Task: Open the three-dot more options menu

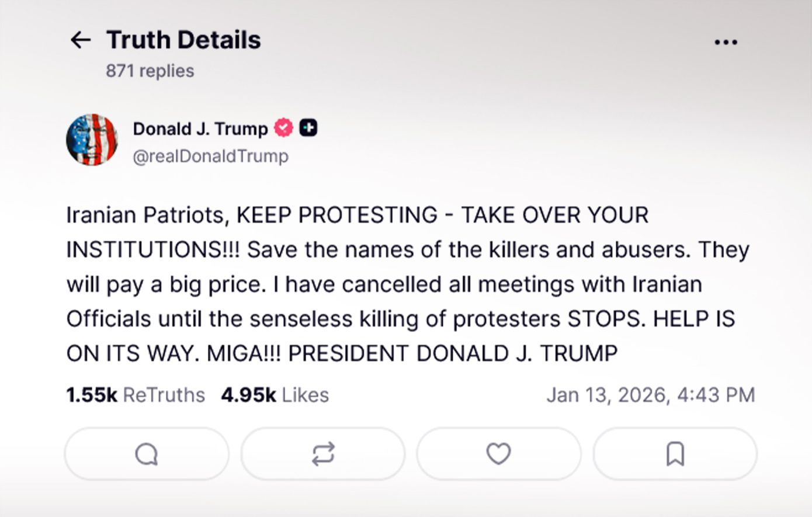Action: click(x=726, y=42)
